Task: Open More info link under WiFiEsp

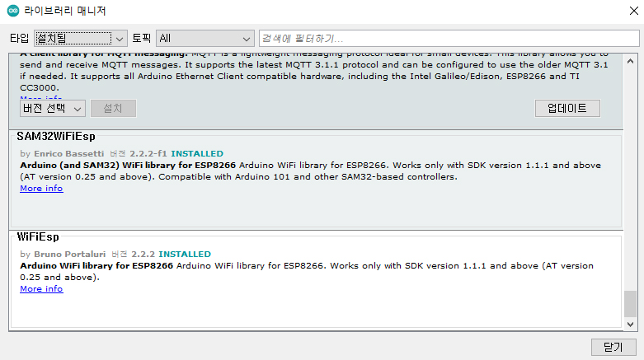Action: click(x=41, y=289)
